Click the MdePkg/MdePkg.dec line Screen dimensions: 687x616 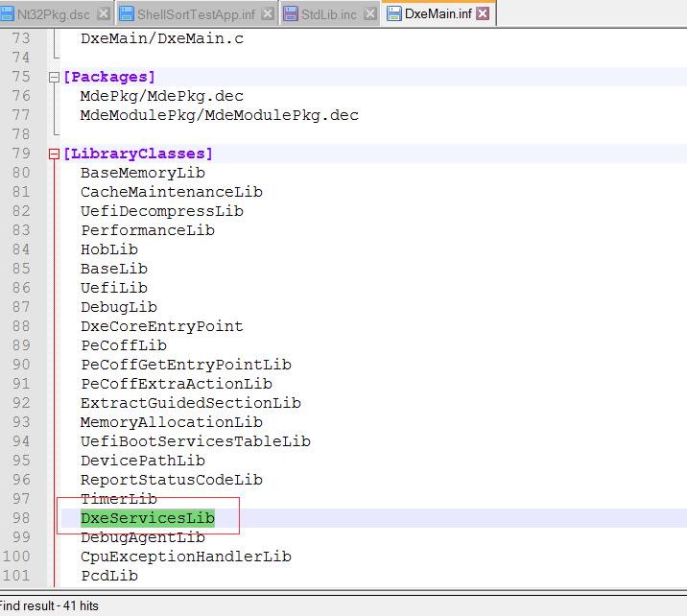[x=162, y=96]
